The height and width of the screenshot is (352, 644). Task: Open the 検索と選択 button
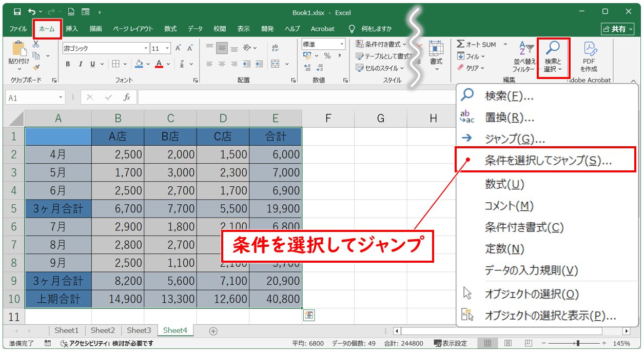point(553,57)
